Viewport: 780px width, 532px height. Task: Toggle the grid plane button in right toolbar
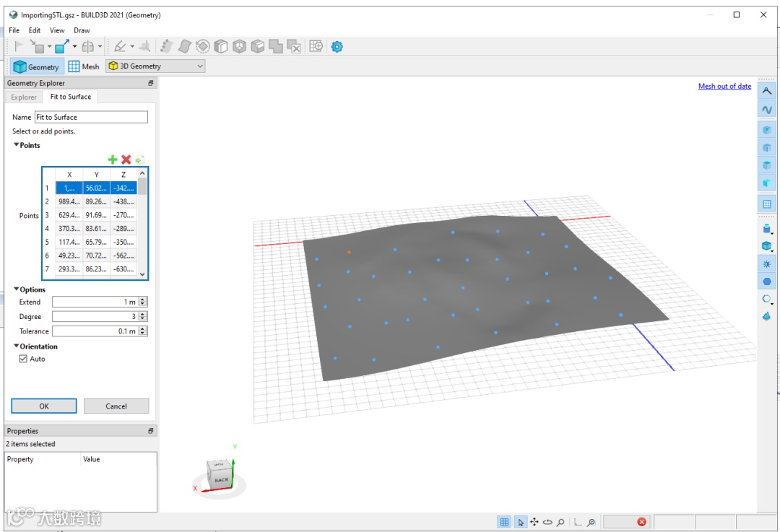pyautogui.click(x=767, y=204)
